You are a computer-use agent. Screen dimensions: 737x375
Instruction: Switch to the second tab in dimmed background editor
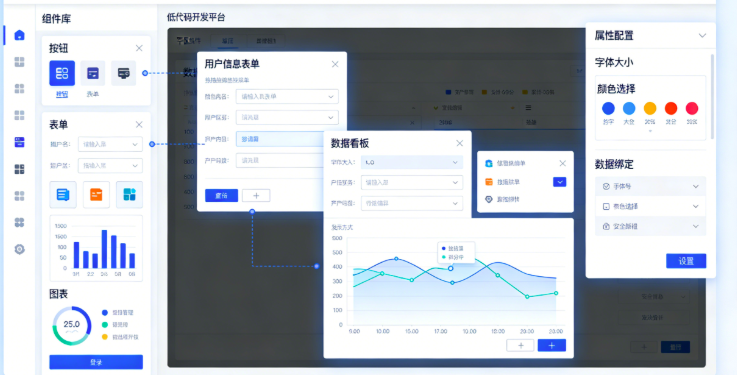coord(266,41)
